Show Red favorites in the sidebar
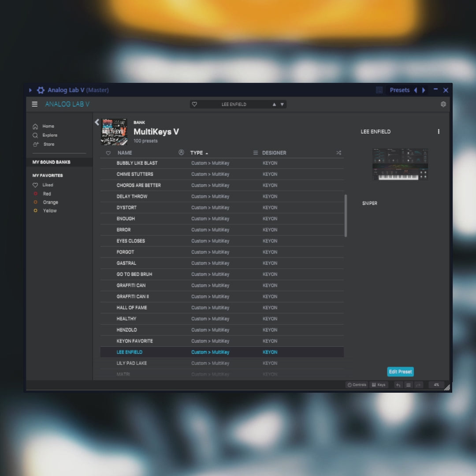This screenshot has height=476, width=476. 47,194
